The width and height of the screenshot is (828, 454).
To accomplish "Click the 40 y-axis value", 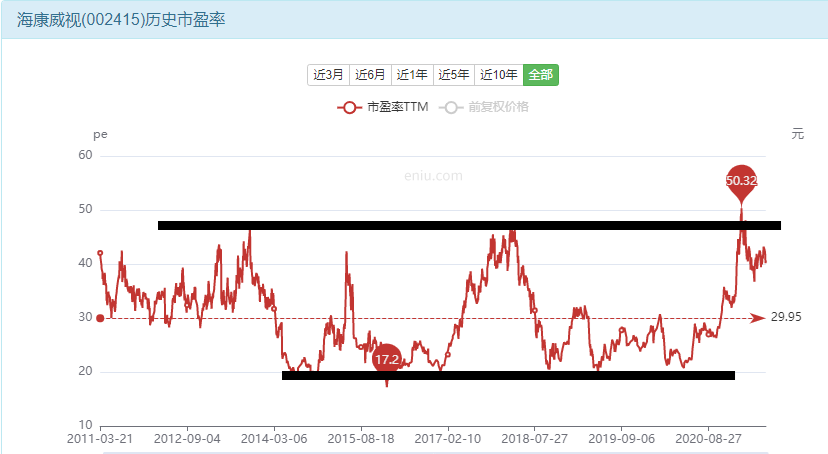I will pos(85,263).
